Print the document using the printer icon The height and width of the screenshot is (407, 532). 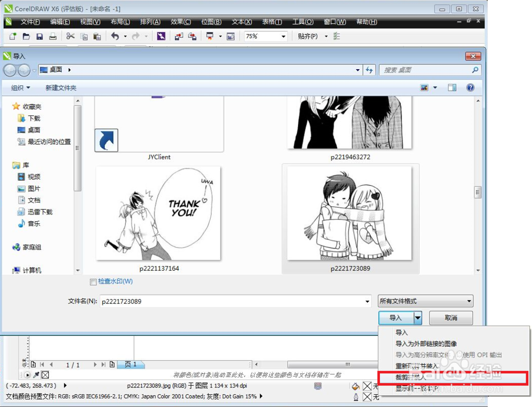(x=53, y=36)
